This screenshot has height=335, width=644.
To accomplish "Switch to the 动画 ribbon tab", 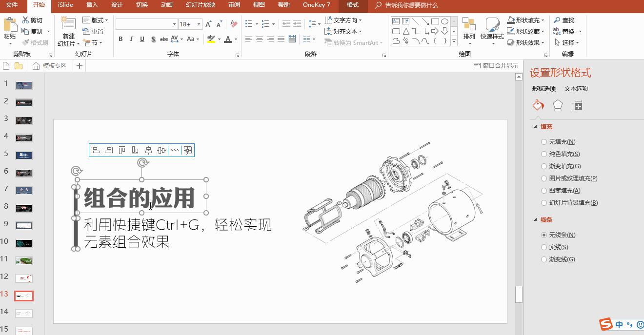I will tap(166, 5).
